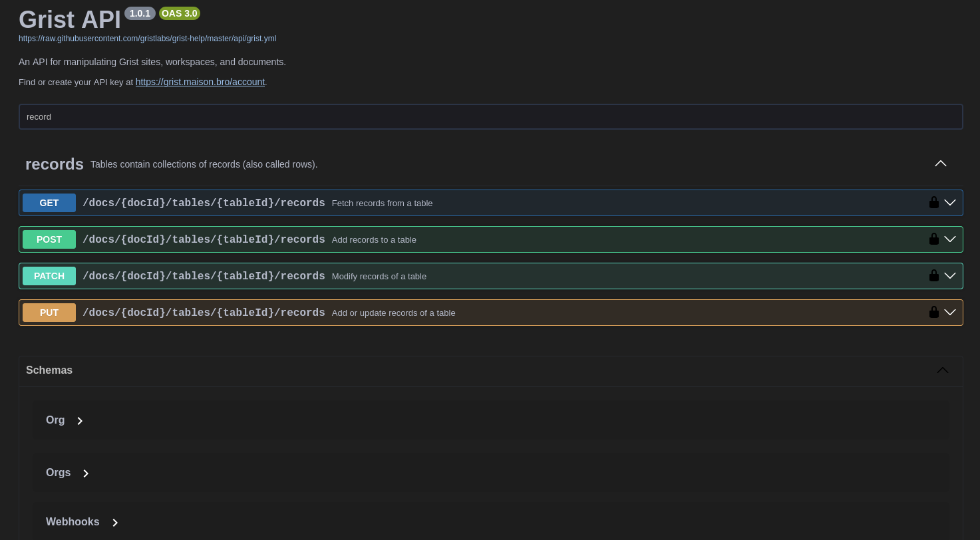
Task: Click the 'Schemas' section title
Action: (49, 370)
